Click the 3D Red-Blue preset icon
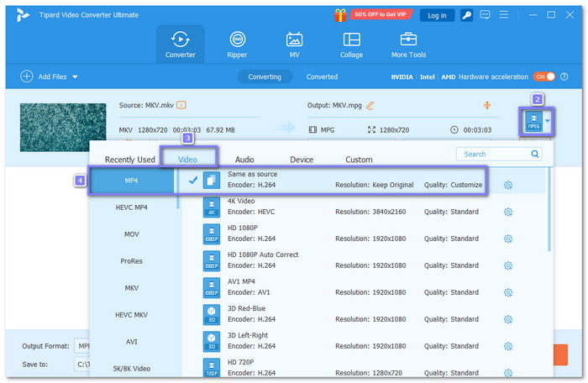This screenshot has height=383, width=588. (212, 314)
